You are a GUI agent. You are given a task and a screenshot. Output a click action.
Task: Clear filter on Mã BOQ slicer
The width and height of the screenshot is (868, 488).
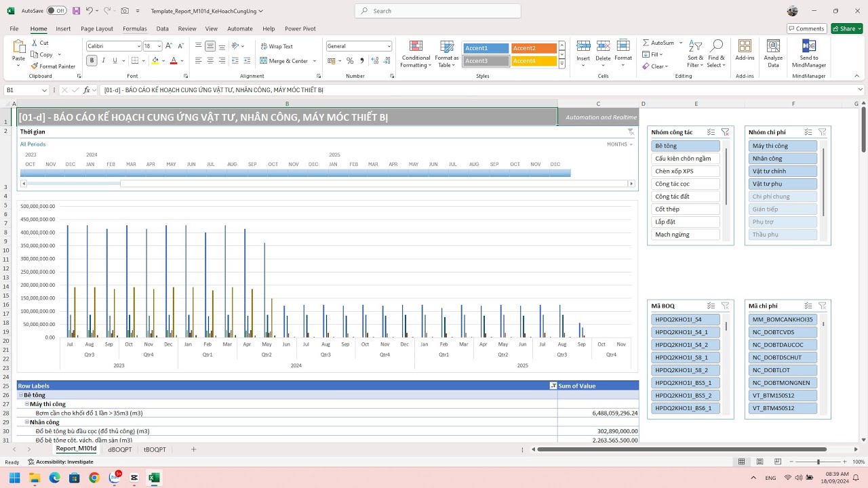coord(725,306)
